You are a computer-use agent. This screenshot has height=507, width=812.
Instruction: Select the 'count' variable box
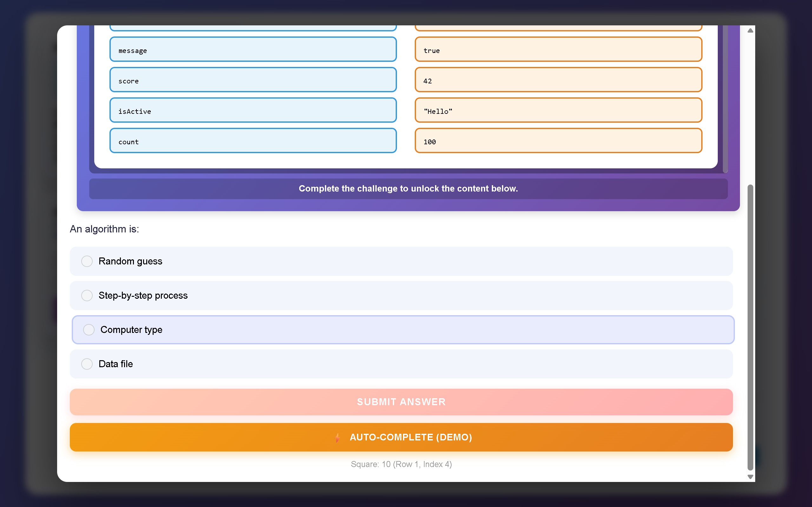coord(253,140)
